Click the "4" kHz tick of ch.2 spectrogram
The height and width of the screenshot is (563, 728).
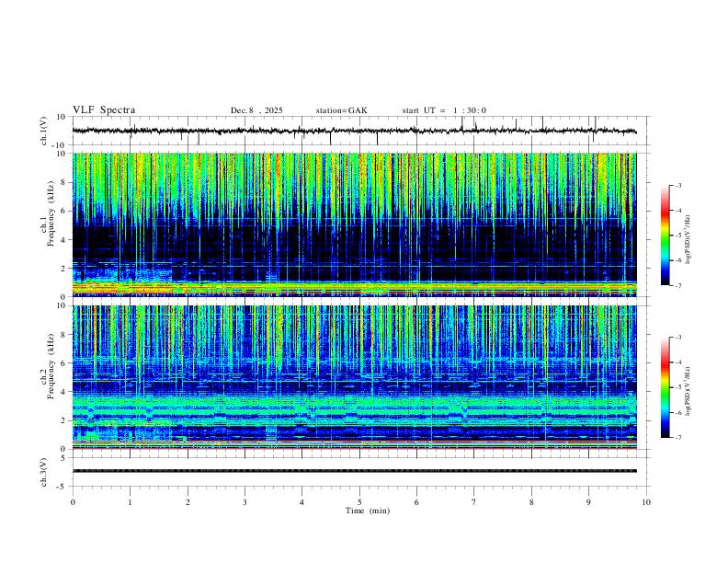click(x=63, y=392)
